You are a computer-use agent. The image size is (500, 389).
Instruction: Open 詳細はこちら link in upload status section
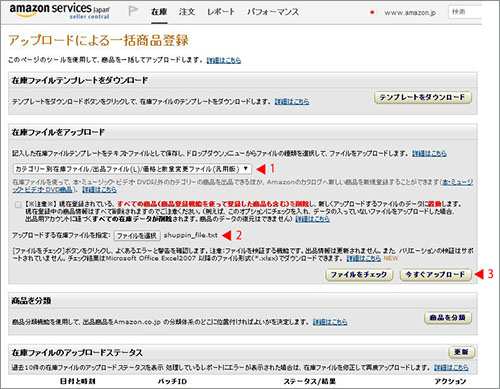click(451, 368)
